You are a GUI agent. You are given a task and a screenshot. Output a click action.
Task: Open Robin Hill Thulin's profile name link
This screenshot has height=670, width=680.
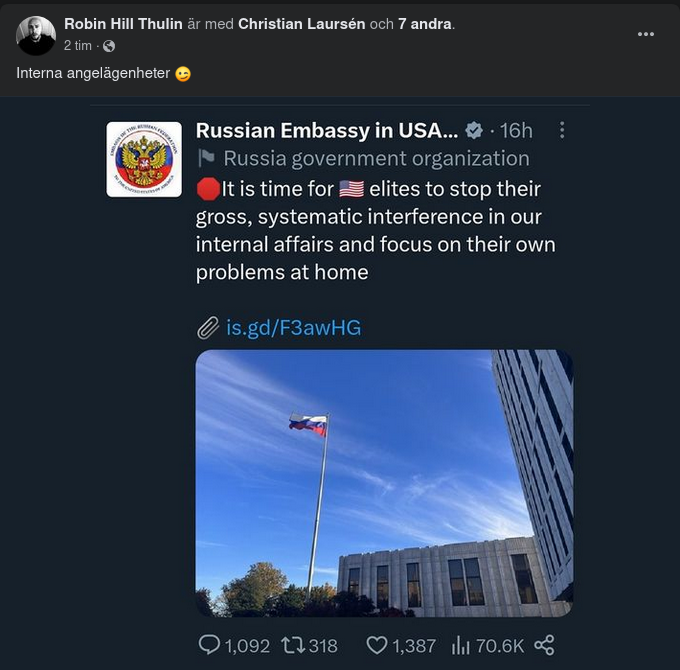123,24
